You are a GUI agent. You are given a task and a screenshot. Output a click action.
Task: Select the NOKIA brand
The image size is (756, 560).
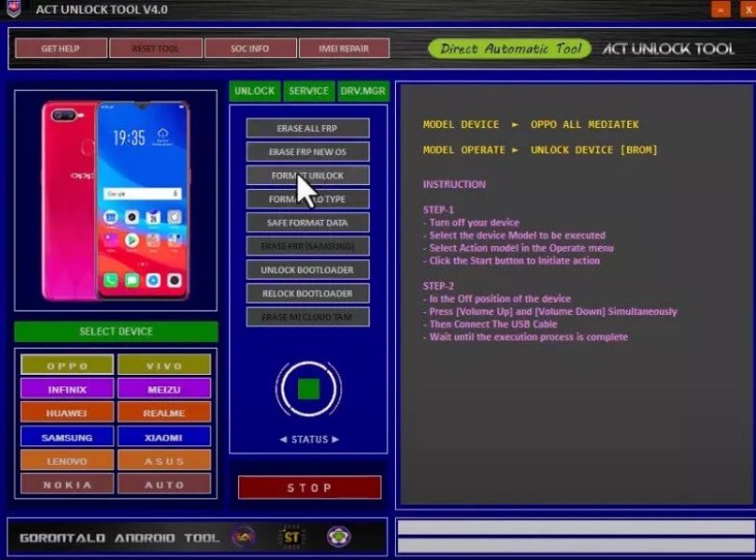67,484
